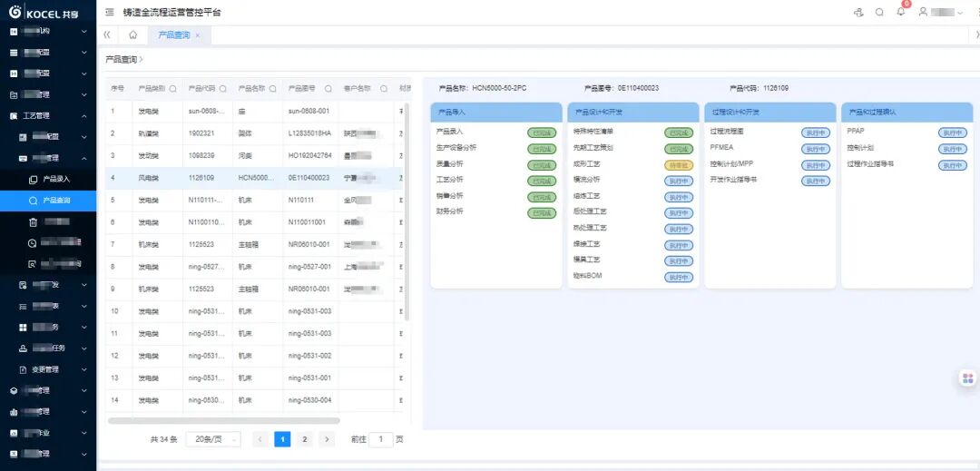This screenshot has width=980, height=471.
Task: Open the home tab icon
Action: pos(133,35)
